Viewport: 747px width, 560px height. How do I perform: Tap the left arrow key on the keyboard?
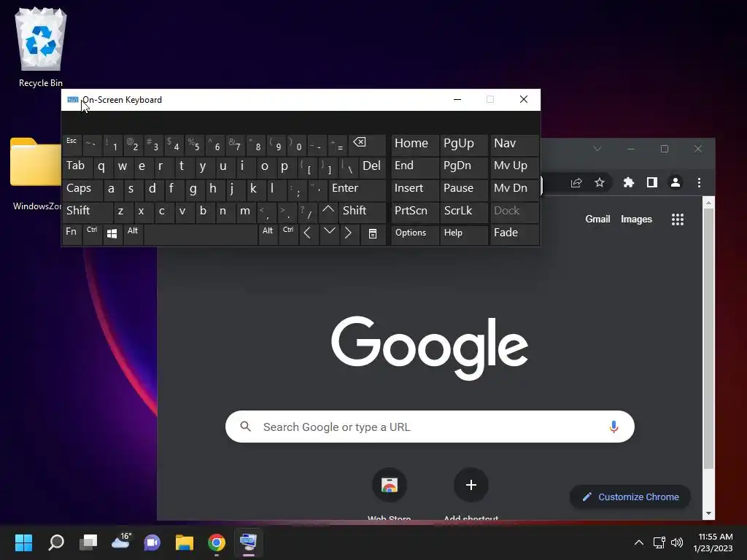[308, 234]
